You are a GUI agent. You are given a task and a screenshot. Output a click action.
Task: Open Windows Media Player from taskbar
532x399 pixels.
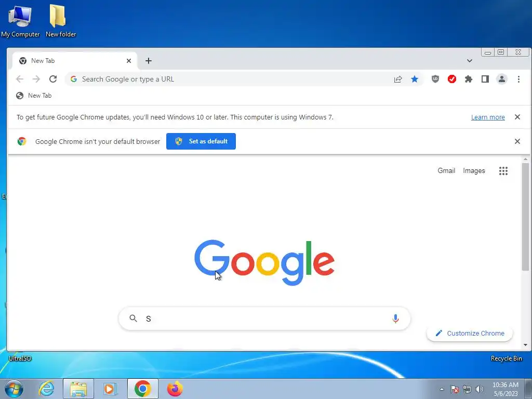click(110, 389)
